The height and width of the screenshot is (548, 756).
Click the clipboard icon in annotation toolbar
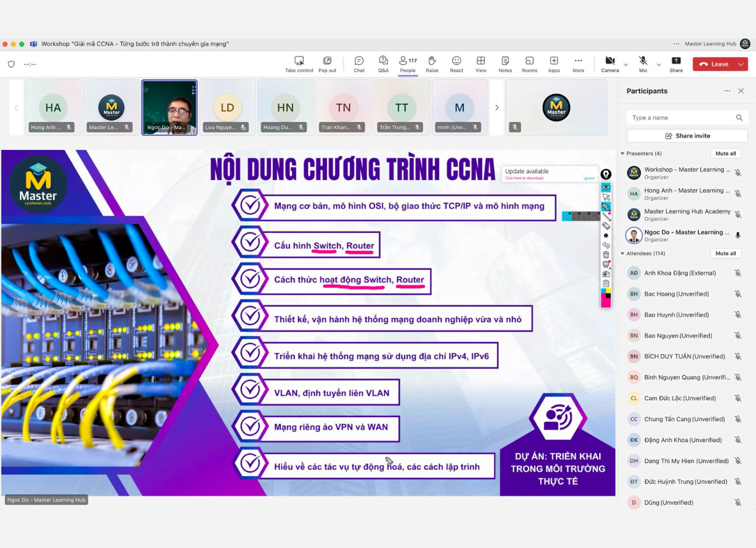coord(606,283)
